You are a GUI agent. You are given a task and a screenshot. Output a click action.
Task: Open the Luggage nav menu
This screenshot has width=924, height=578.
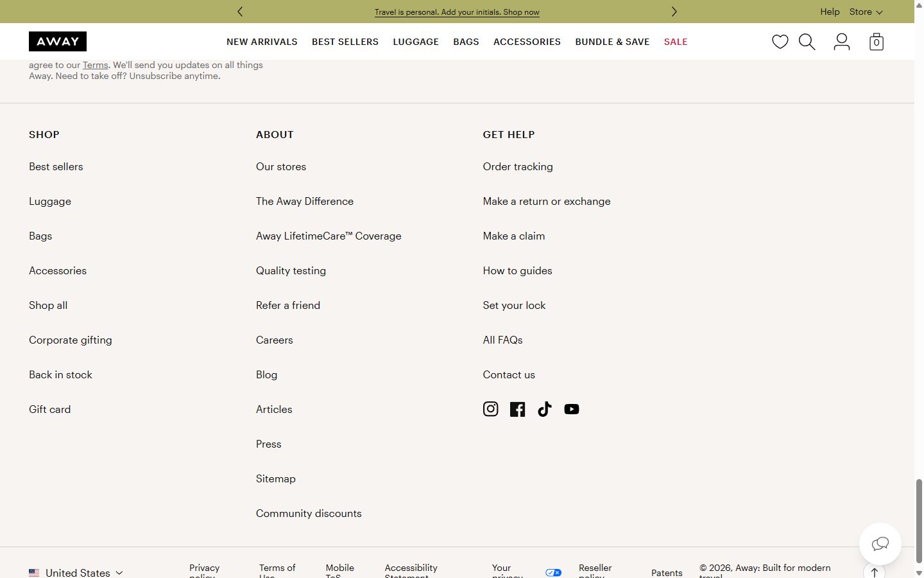coord(416,42)
